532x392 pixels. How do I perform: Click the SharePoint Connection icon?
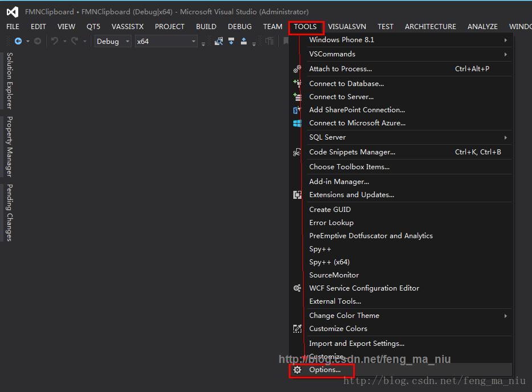pyautogui.click(x=297, y=110)
